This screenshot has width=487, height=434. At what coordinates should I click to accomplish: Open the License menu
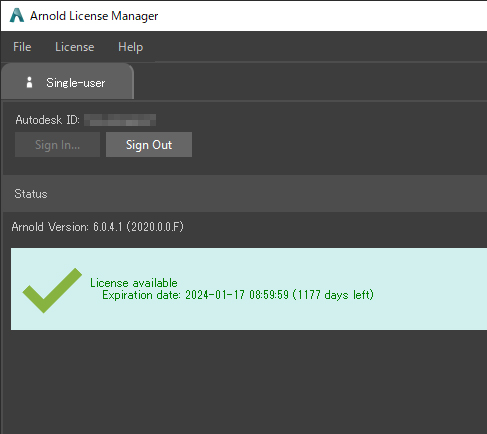(74, 47)
